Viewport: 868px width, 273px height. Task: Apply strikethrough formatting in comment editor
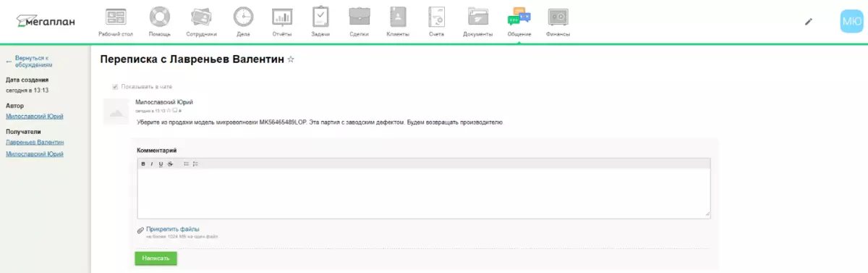170,164
